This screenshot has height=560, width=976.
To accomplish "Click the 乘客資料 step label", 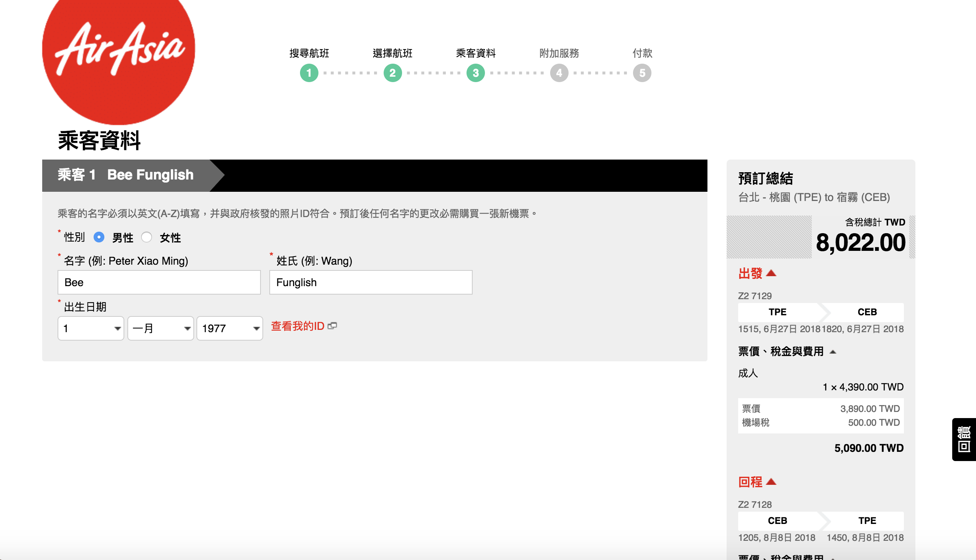I will click(x=475, y=53).
